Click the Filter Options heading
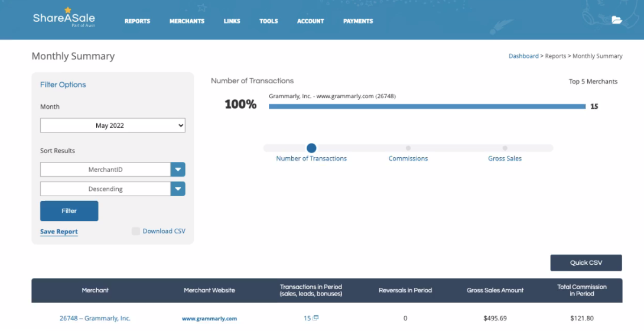The height and width of the screenshot is (331, 644). [63, 85]
